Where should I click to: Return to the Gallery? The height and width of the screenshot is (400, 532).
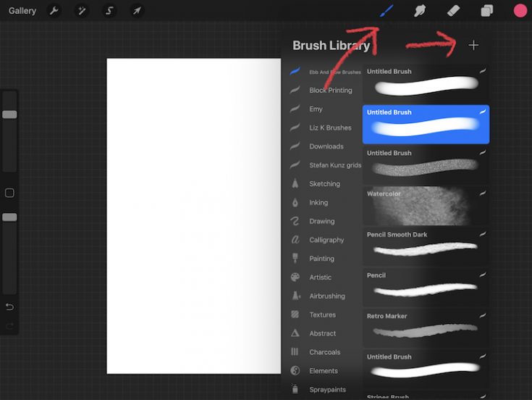tap(22, 11)
